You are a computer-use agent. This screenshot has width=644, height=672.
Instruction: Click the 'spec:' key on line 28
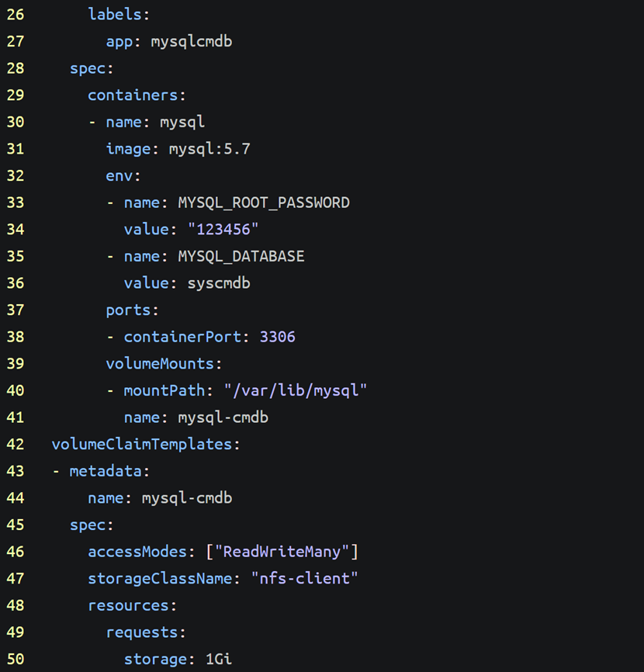pos(92,68)
